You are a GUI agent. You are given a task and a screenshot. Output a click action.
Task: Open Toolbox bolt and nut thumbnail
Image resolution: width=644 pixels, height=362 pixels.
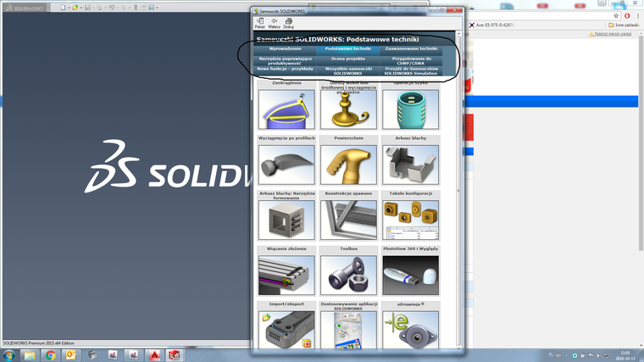coord(348,275)
